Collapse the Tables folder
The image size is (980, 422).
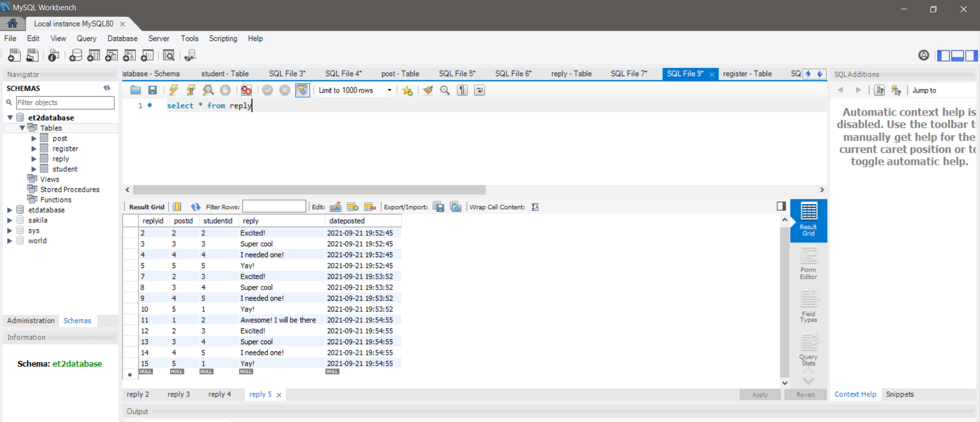[x=22, y=128]
